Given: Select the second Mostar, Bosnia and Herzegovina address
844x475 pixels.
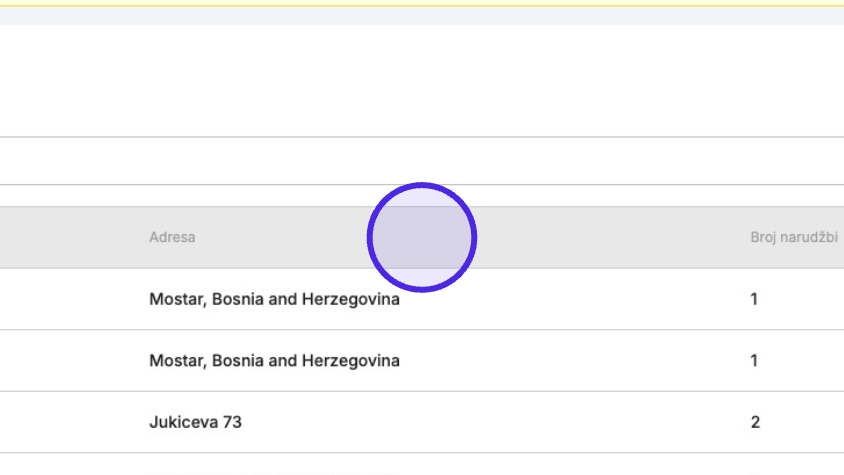Looking at the screenshot, I should tap(274, 360).
